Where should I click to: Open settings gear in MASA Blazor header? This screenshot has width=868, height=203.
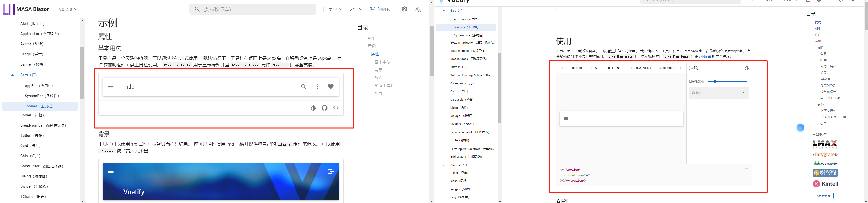coord(404,9)
